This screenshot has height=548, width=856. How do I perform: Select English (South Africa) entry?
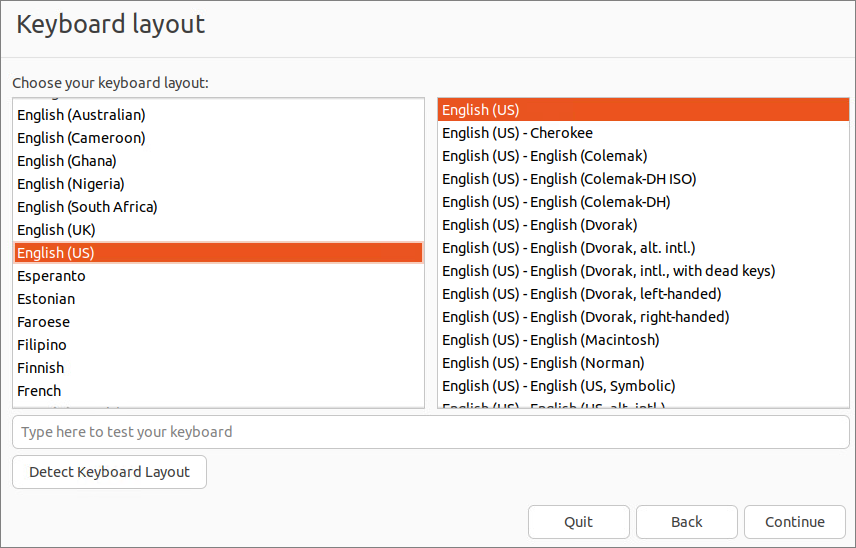(87, 207)
